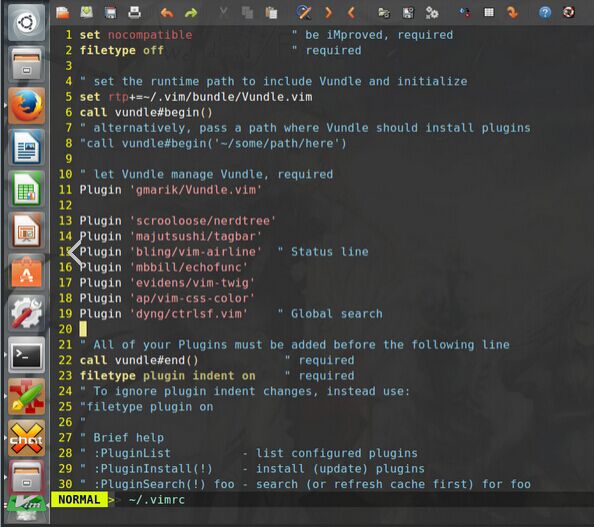
Task: Click the 'dyng/ctrlsf.vim' plugin string
Action: click(189, 314)
